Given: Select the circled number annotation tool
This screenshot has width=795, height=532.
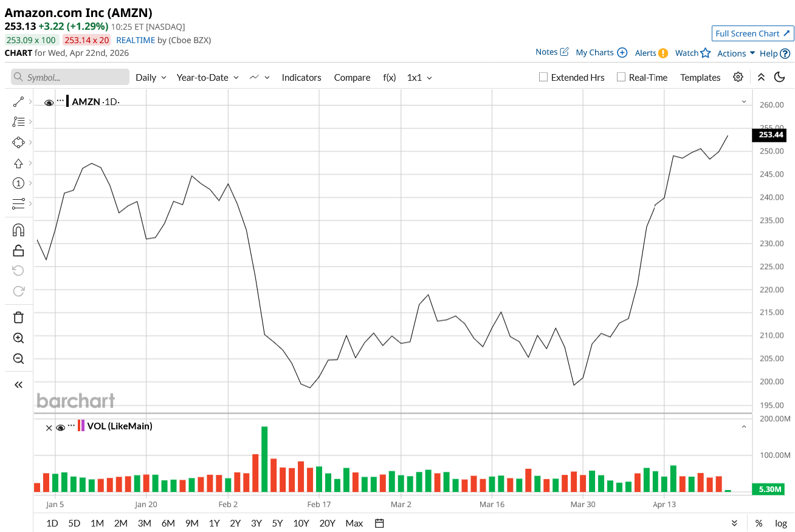Looking at the screenshot, I should click(18, 183).
